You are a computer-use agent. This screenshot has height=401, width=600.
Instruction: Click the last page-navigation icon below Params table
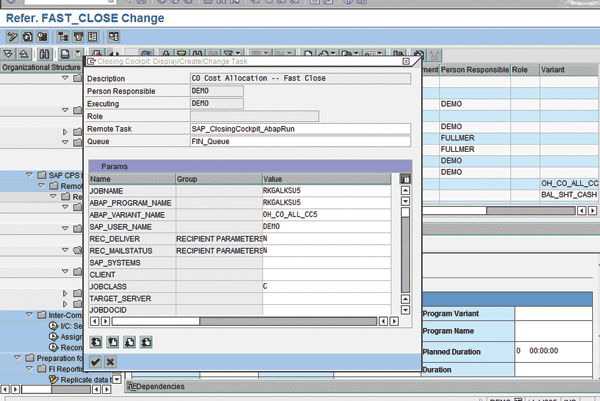(x=146, y=340)
